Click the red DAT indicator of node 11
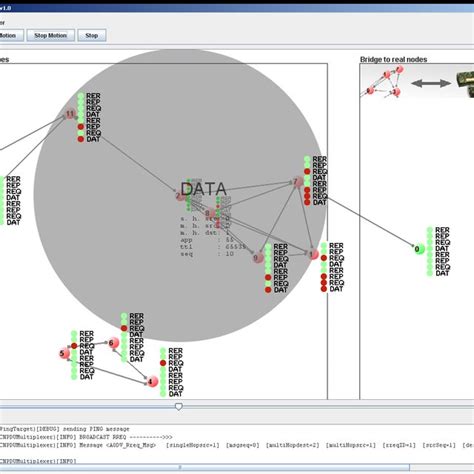Image resolution: width=474 pixels, height=474 pixels. 81,139
